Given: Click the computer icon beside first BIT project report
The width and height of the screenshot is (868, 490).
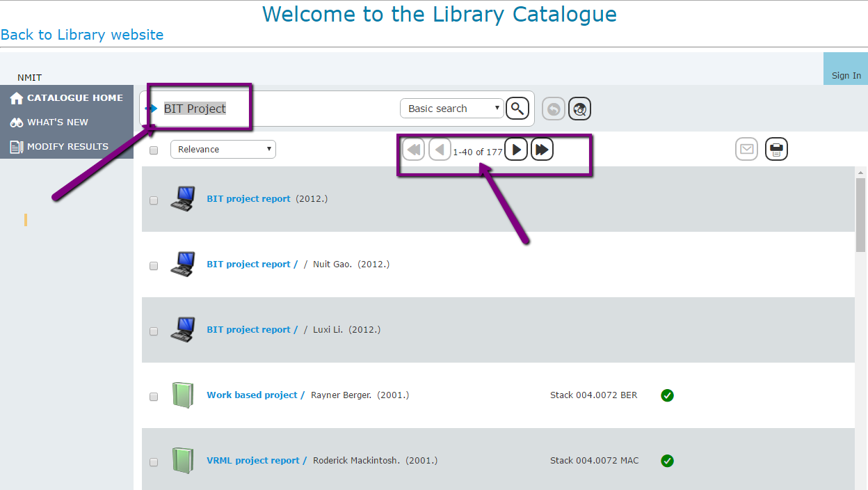Looking at the screenshot, I should click(182, 199).
